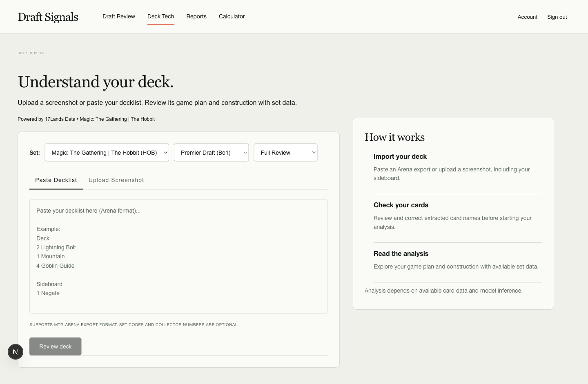588x384 pixels.
Task: Click the 'Set:' label
Action: click(35, 153)
